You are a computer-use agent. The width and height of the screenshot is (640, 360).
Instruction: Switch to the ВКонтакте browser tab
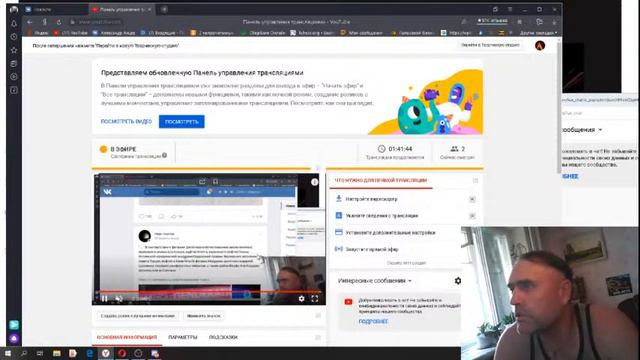55,9
